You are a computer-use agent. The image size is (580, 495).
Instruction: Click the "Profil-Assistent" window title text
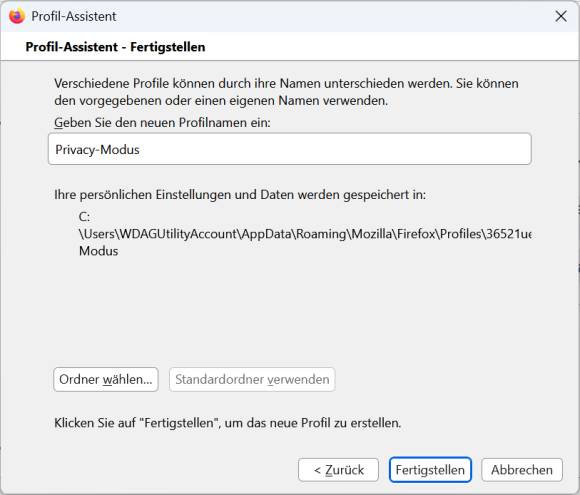click(x=74, y=16)
